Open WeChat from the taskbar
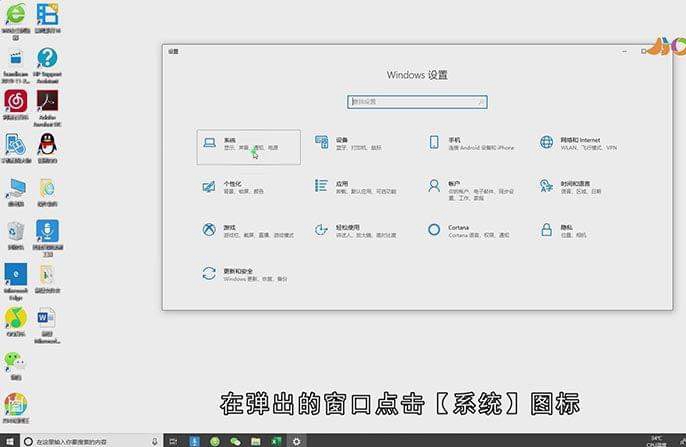Viewport: 686px width, 447px height. tap(235, 441)
